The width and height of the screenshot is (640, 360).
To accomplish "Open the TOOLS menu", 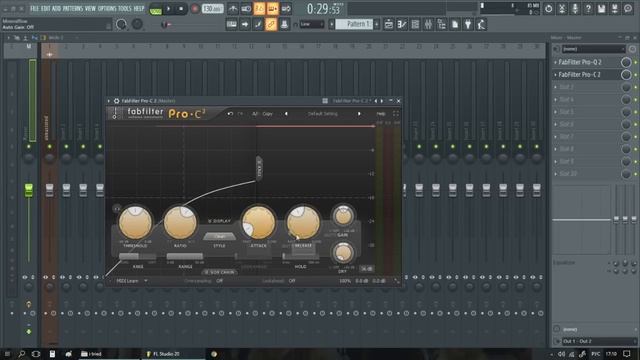I will [x=125, y=8].
